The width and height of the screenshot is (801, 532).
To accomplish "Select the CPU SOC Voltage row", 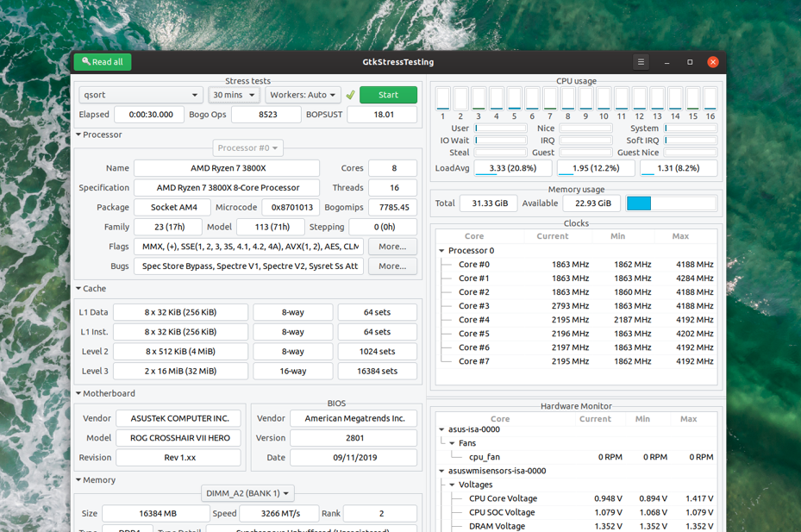I will [576, 512].
